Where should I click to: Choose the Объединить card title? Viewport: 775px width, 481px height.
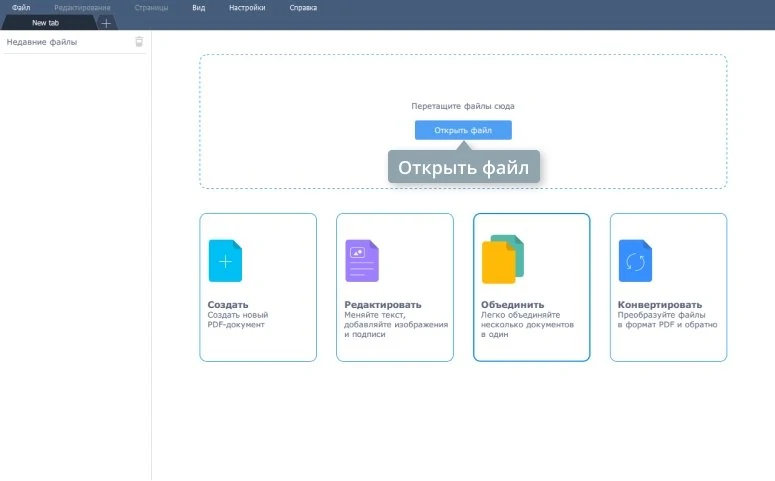coord(512,305)
